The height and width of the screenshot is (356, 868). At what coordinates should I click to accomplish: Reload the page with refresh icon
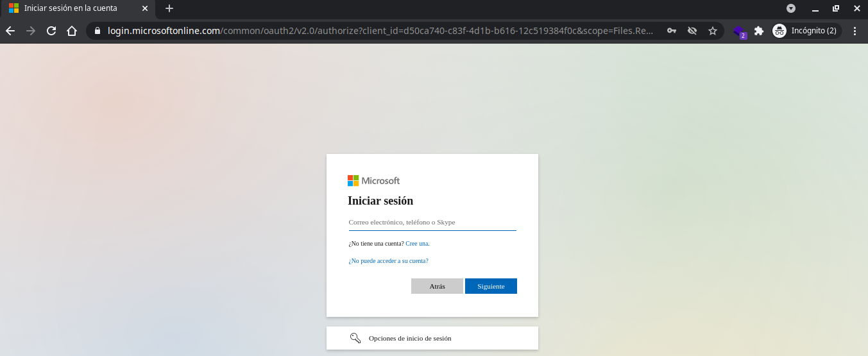(51, 31)
